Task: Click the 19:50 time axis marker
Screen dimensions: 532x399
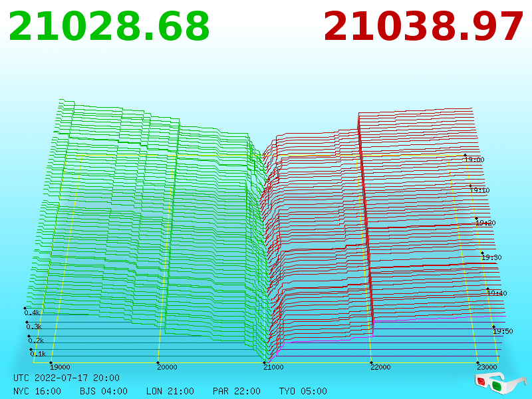Action: pos(503,331)
